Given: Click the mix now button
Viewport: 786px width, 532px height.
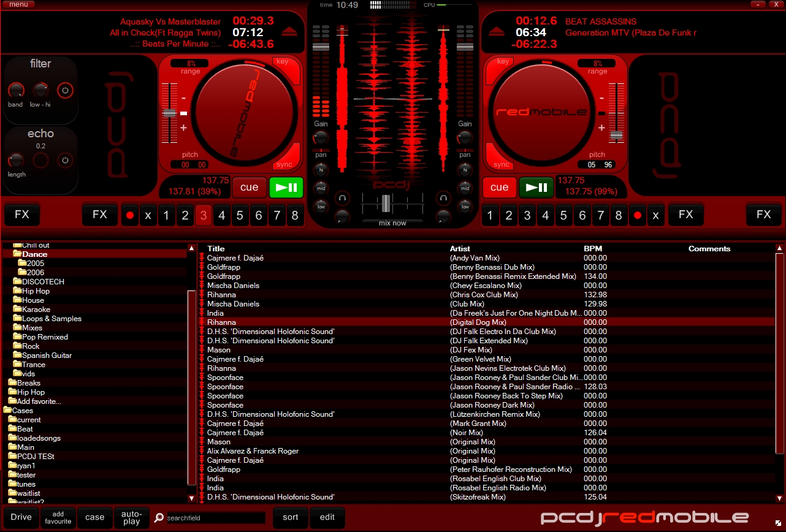Looking at the screenshot, I should pyautogui.click(x=392, y=223).
